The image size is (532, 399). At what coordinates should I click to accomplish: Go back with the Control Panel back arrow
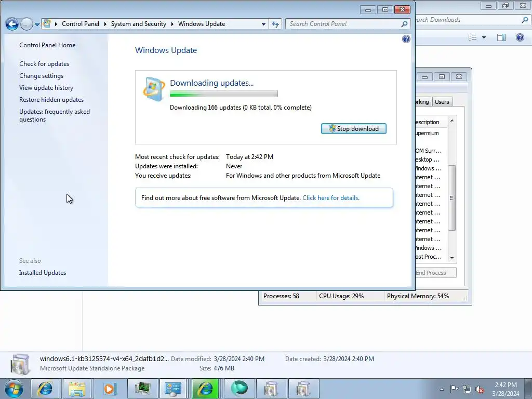point(12,24)
